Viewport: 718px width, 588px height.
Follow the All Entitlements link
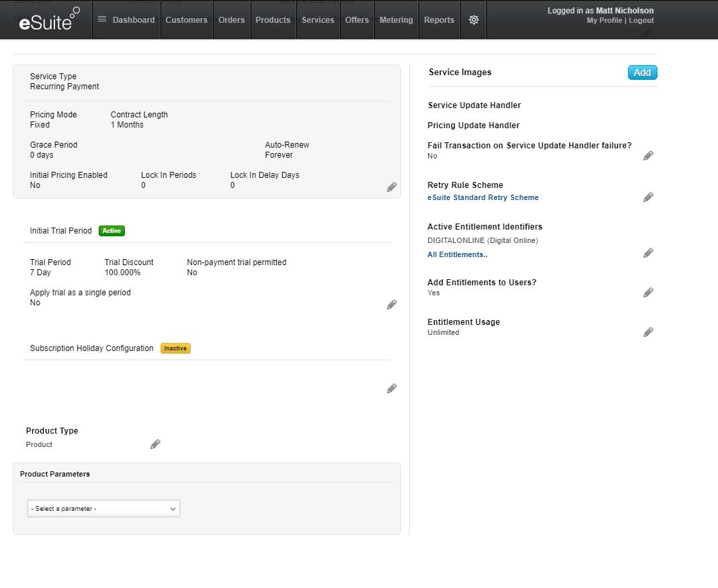pyautogui.click(x=457, y=255)
